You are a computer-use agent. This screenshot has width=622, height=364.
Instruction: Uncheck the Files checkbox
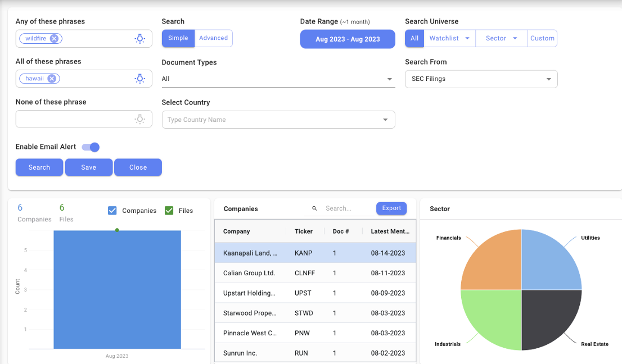click(169, 211)
